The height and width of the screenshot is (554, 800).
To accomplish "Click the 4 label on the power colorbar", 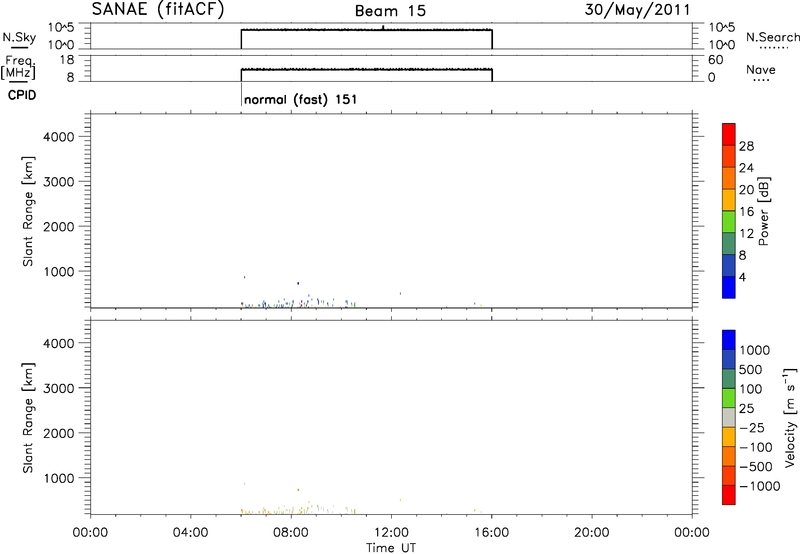I will coord(742,277).
